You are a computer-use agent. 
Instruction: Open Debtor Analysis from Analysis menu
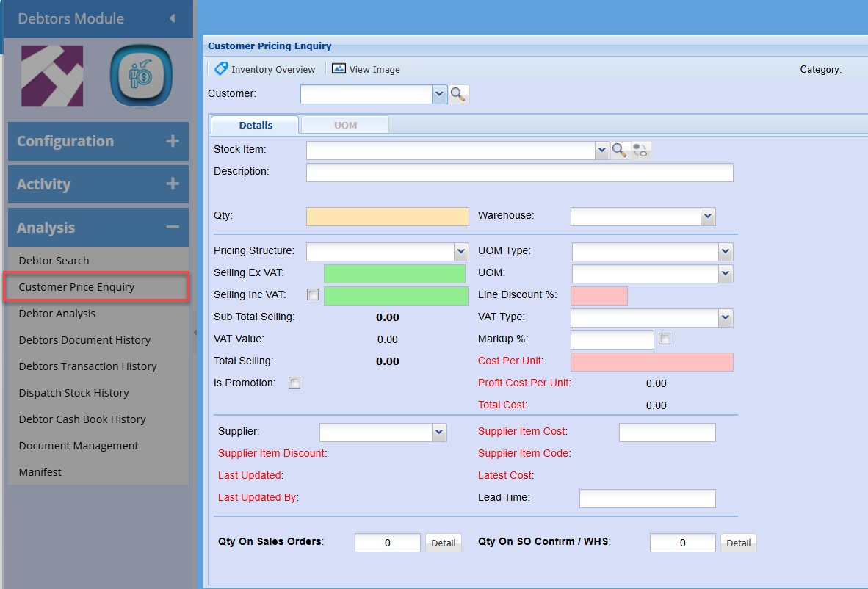57,314
